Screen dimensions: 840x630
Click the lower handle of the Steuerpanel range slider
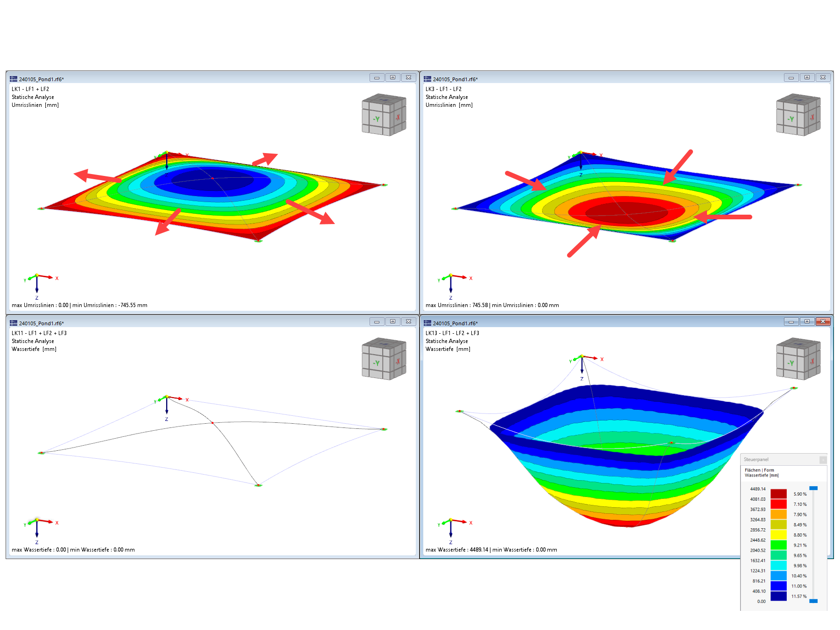pyautogui.click(x=813, y=601)
